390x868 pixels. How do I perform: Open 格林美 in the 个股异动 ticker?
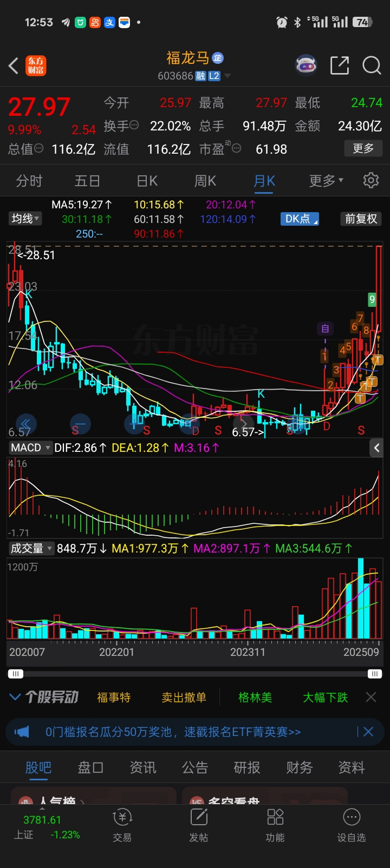pyautogui.click(x=255, y=697)
